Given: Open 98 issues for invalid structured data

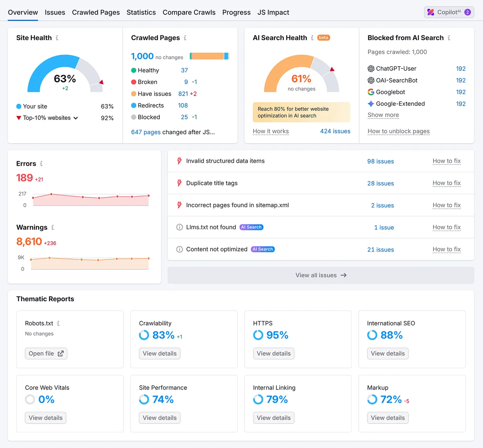Looking at the screenshot, I should click(380, 161).
